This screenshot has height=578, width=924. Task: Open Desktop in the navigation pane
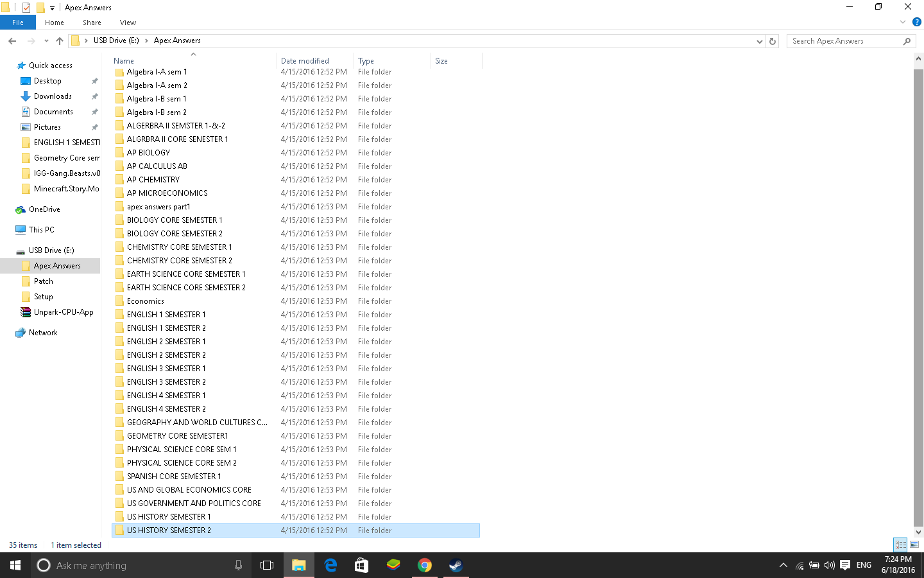coord(47,81)
